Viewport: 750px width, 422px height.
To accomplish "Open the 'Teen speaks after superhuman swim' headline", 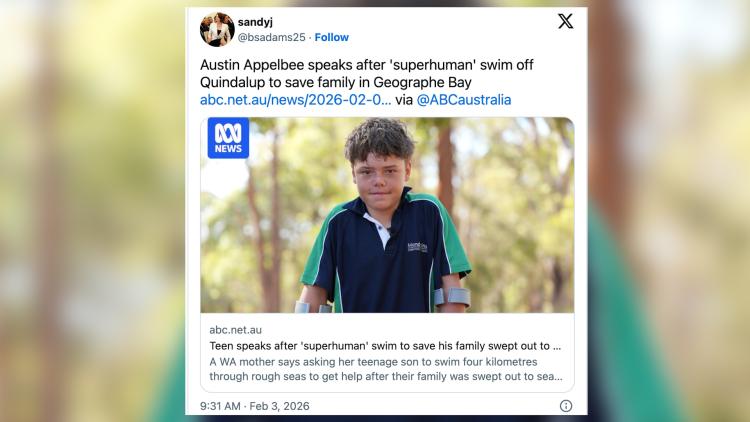I will point(385,346).
